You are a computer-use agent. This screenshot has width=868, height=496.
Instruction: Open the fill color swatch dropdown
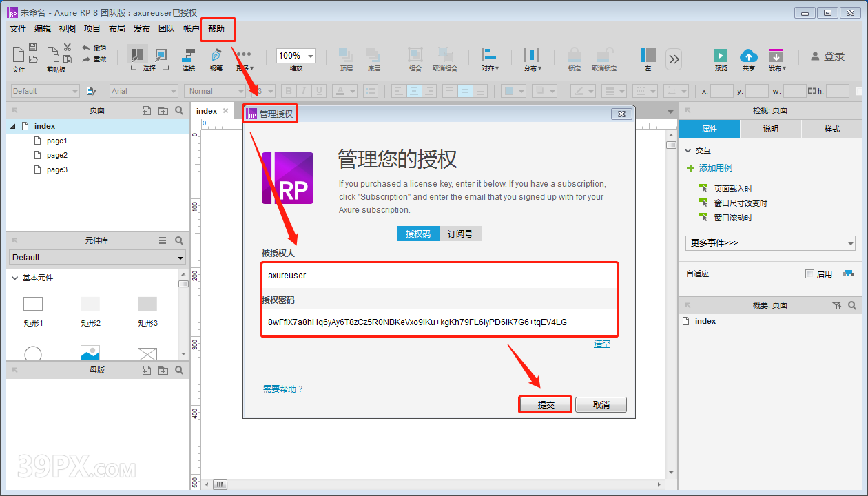coord(513,91)
